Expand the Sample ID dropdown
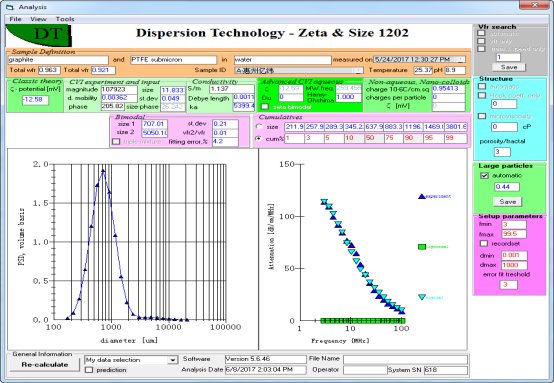 coord(358,70)
